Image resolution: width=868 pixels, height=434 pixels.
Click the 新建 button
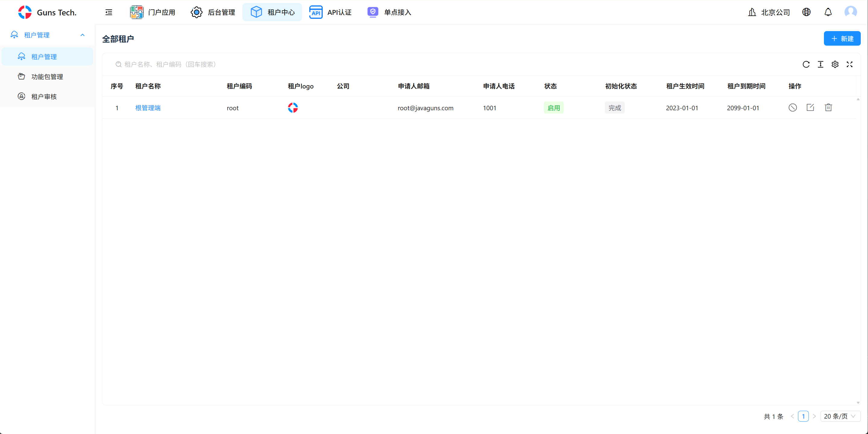[842, 38]
